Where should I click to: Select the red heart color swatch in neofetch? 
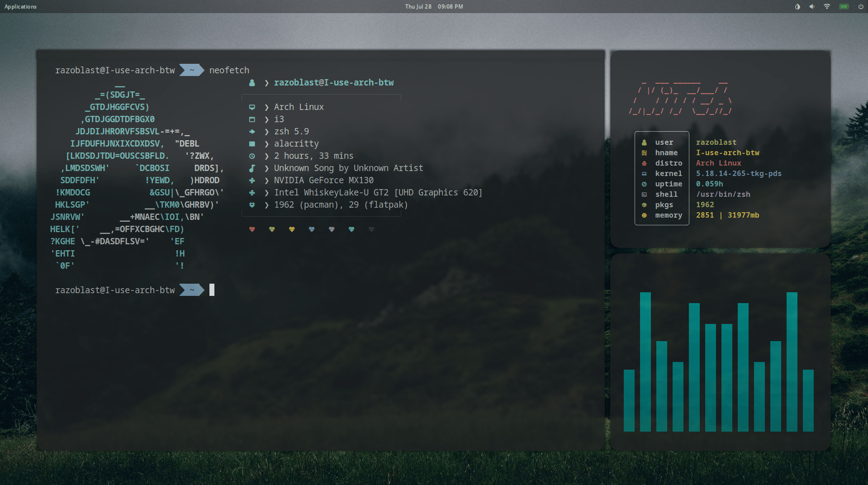[x=252, y=229]
